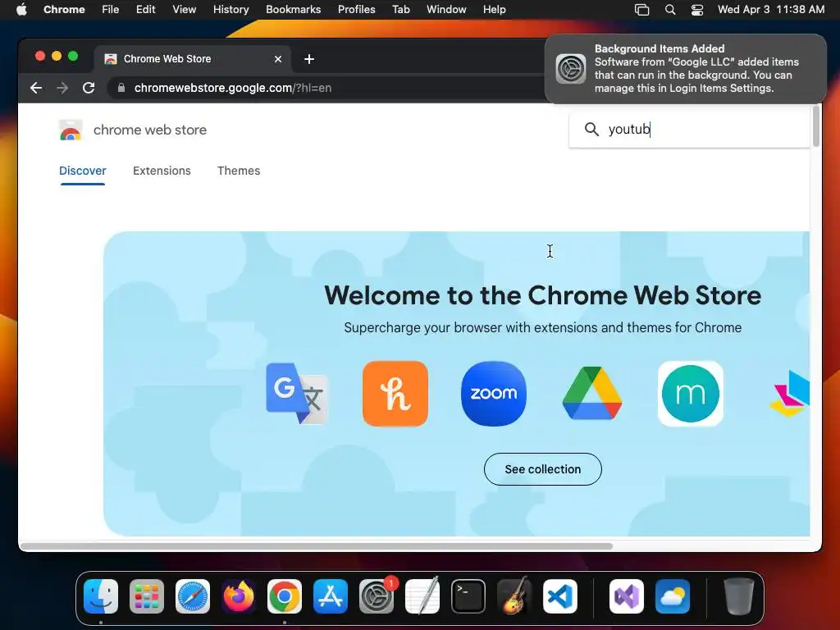Image resolution: width=840 pixels, height=630 pixels.
Task: Open the Bookmarks menu
Action: (x=293, y=9)
